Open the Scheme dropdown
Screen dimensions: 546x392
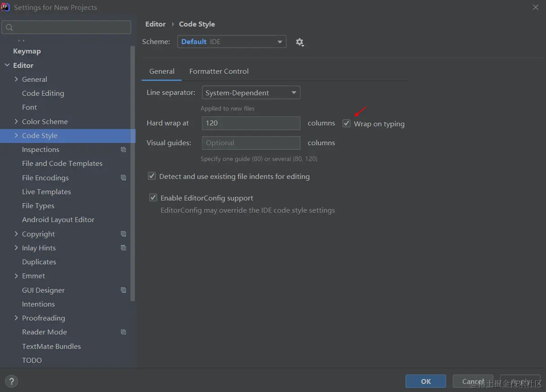click(x=232, y=42)
